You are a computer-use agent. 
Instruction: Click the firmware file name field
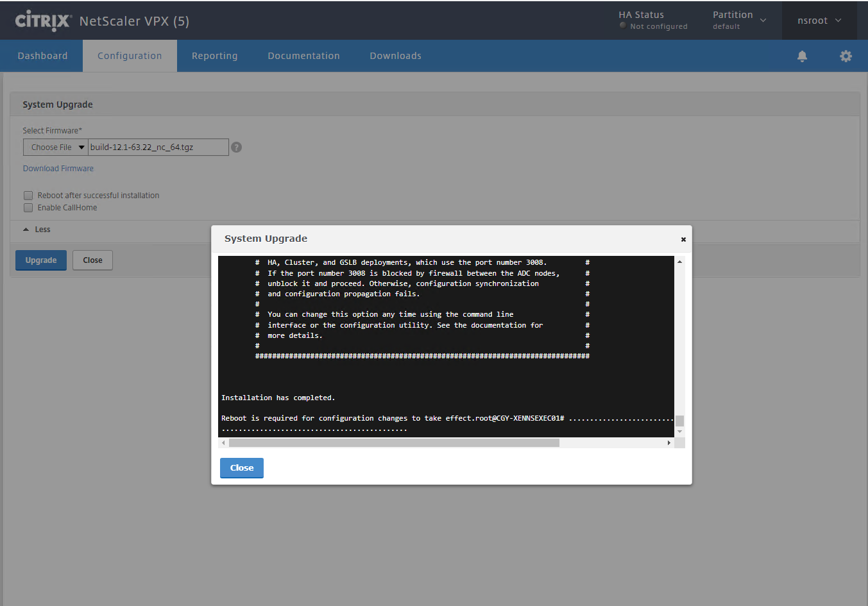click(158, 147)
